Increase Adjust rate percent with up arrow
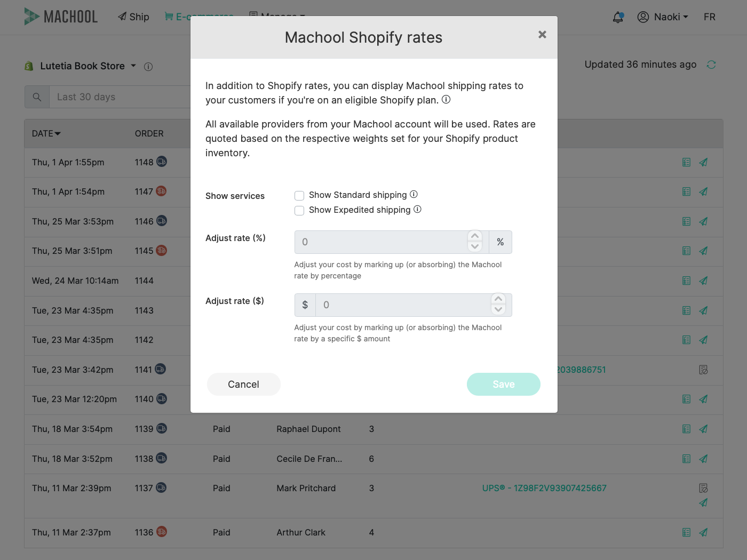 (475, 236)
